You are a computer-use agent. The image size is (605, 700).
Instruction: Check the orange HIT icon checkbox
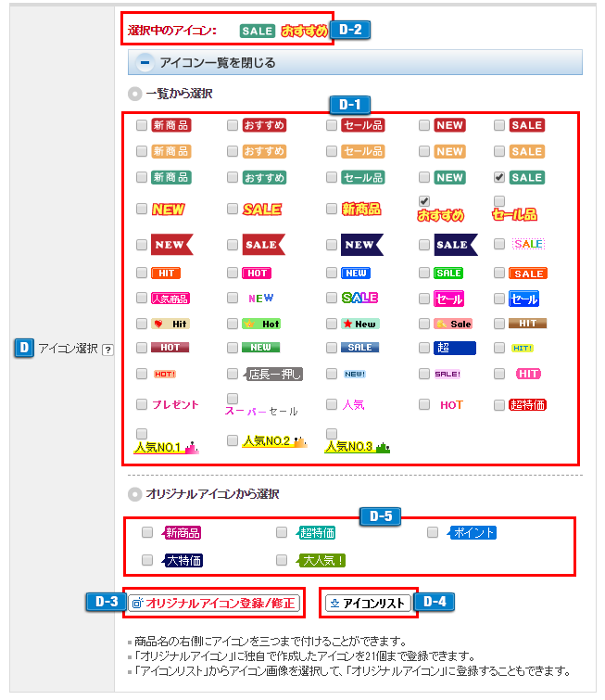[x=142, y=274]
